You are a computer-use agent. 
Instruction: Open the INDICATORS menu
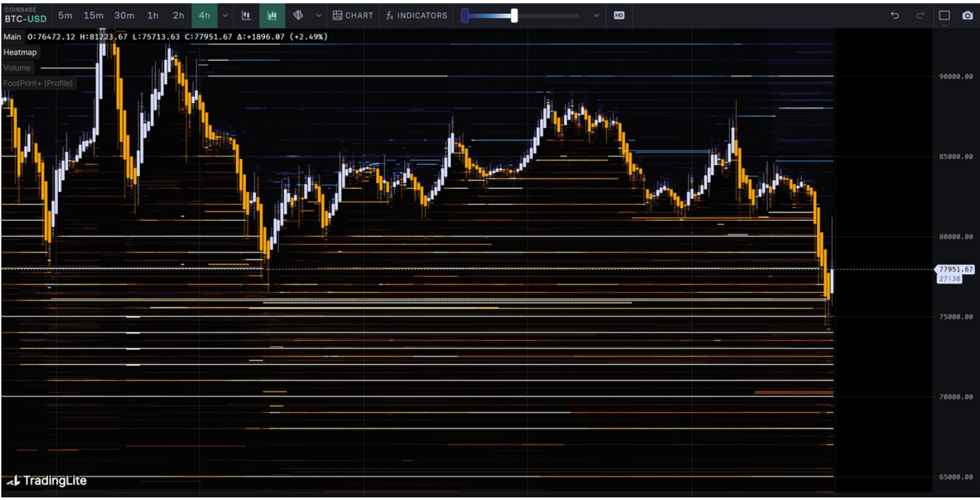[x=416, y=15]
